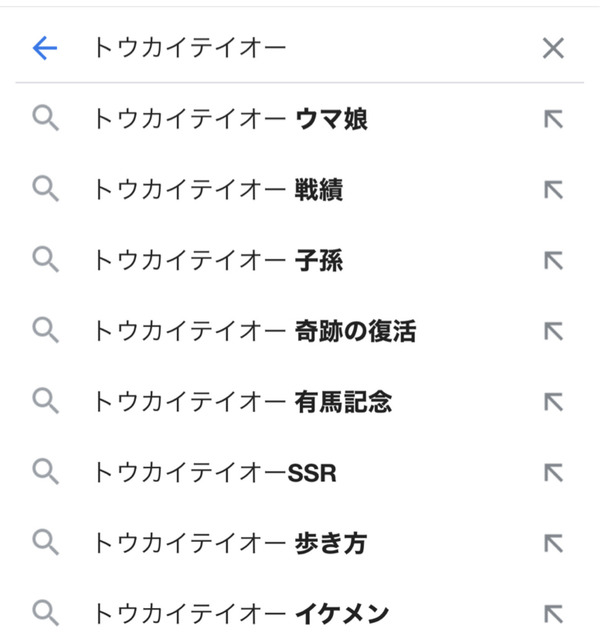Tap the blue back arrow
This screenshot has width=600, height=636.
click(x=45, y=48)
